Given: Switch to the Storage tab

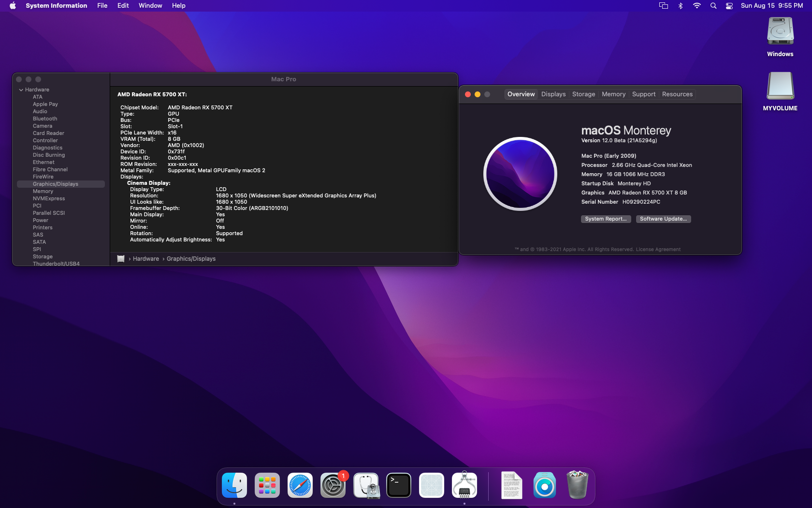Looking at the screenshot, I should click(x=583, y=94).
